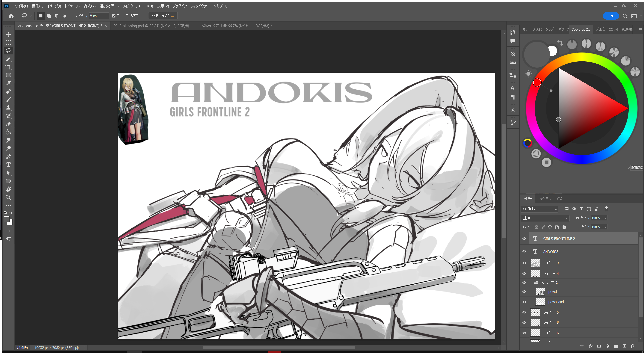Viewport: 644px width, 353px height.
Task: Select the Rectangular Marquee tool
Action: [x=8, y=43]
